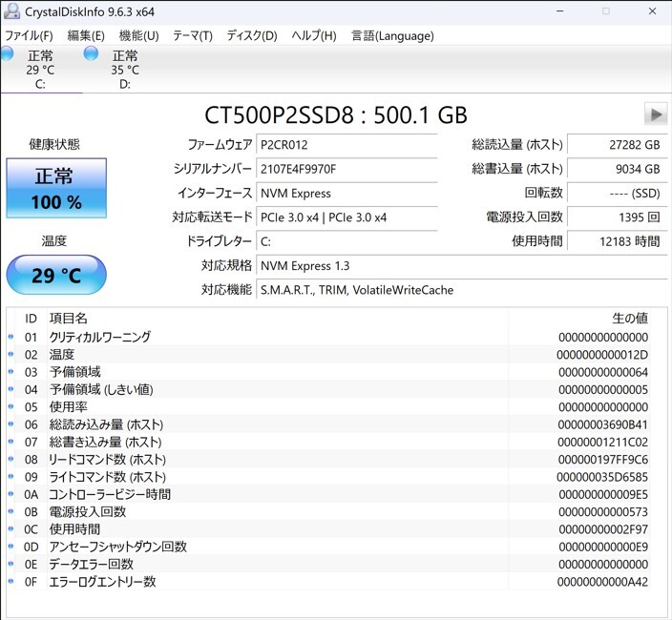Select row 0F エラーログエントリー数
The width and height of the screenshot is (672, 620).
[328, 582]
